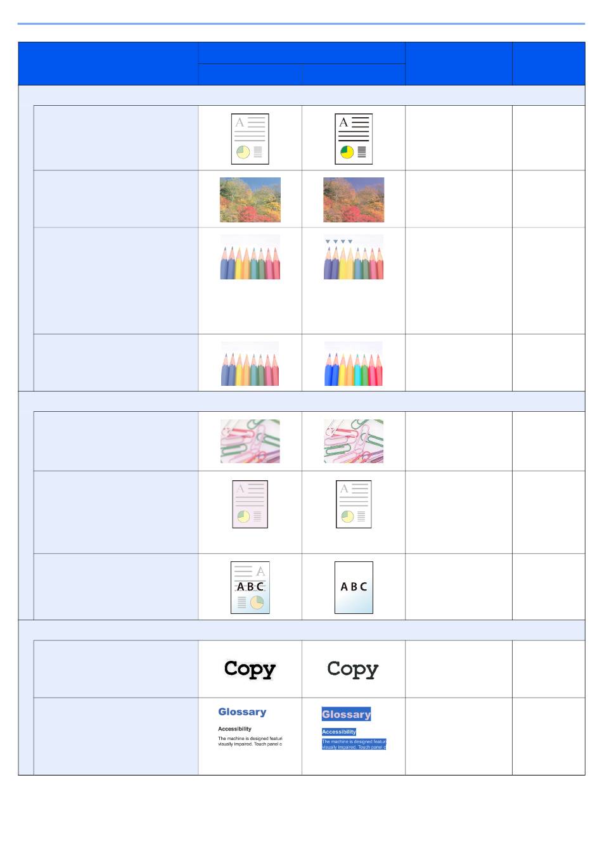
Task: Click the ABC page showing bleed-through text
Action: pos(250,587)
